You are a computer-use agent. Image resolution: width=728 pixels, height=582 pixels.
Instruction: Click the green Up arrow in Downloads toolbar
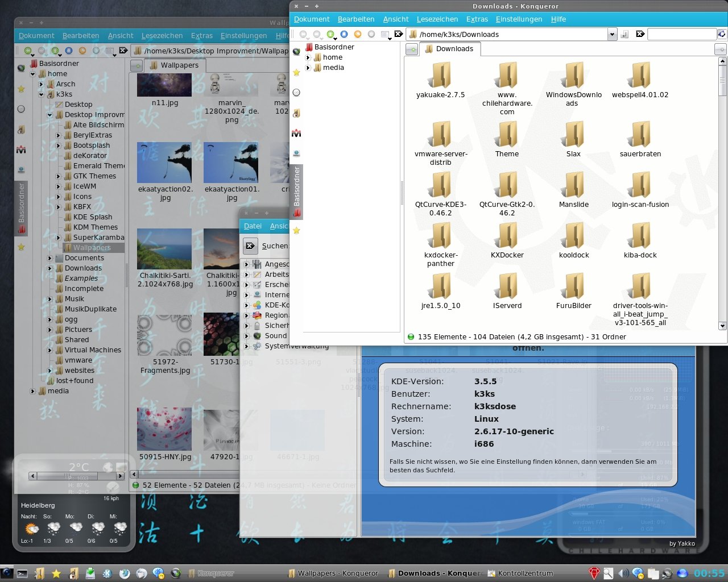click(x=330, y=34)
